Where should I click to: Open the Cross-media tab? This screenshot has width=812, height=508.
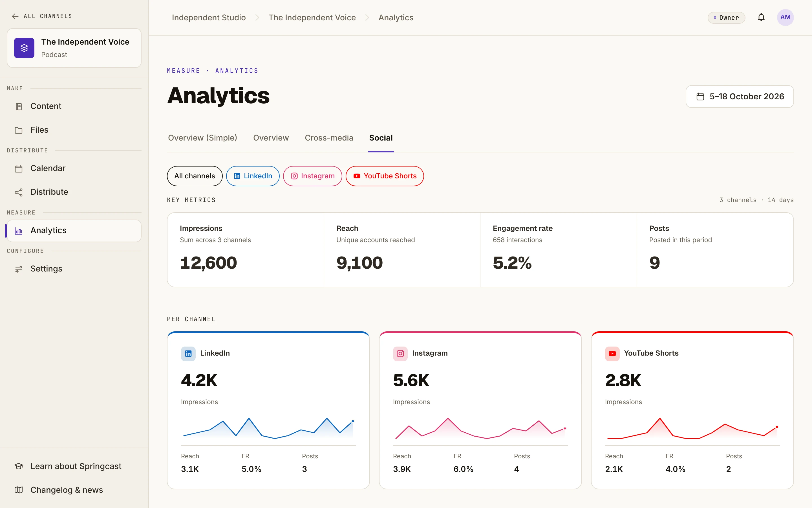click(x=329, y=138)
